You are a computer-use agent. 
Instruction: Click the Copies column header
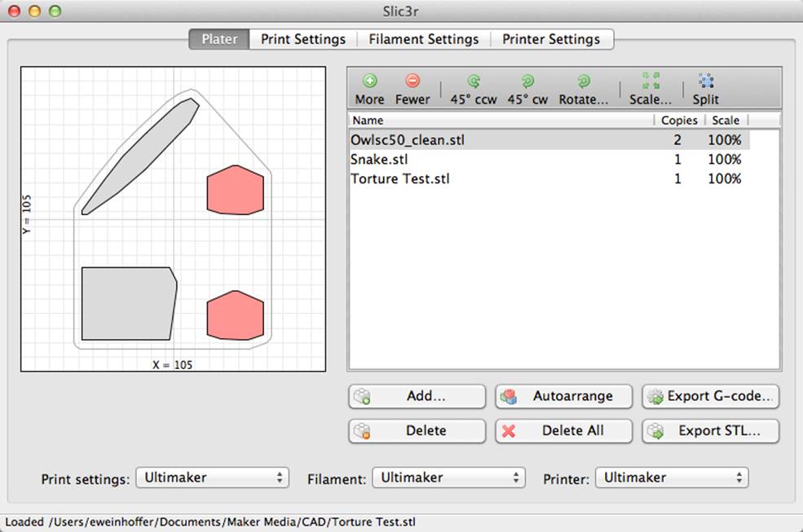680,121
